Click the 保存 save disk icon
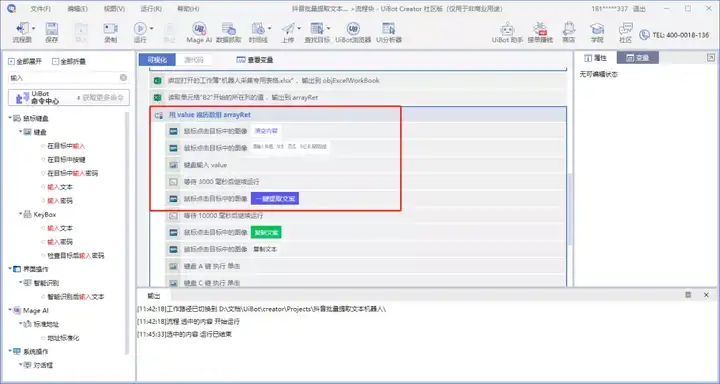 (x=51, y=28)
